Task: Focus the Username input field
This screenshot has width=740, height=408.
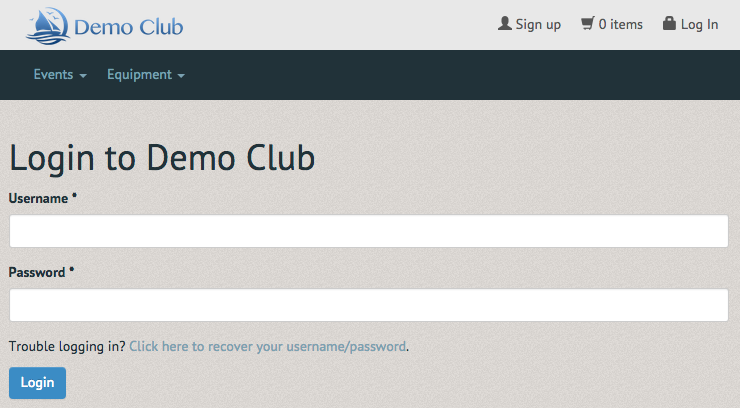Action: point(369,231)
